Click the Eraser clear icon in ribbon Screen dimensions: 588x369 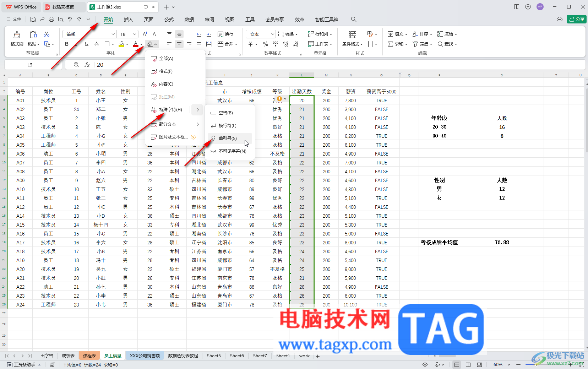[150, 44]
